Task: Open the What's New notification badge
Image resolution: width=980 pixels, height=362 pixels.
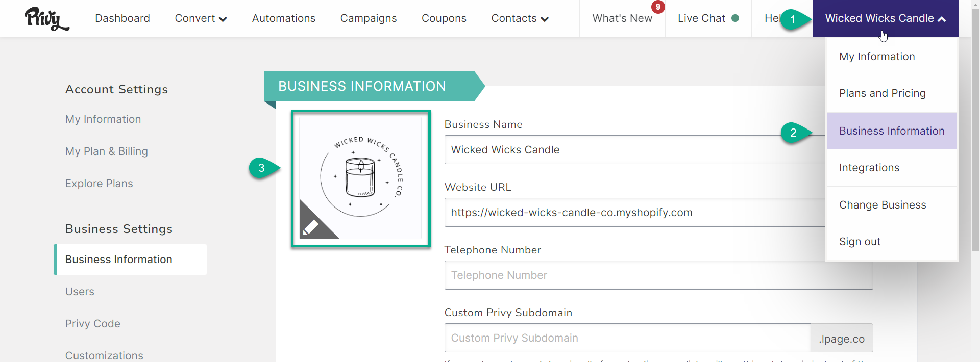Action: (x=658, y=7)
